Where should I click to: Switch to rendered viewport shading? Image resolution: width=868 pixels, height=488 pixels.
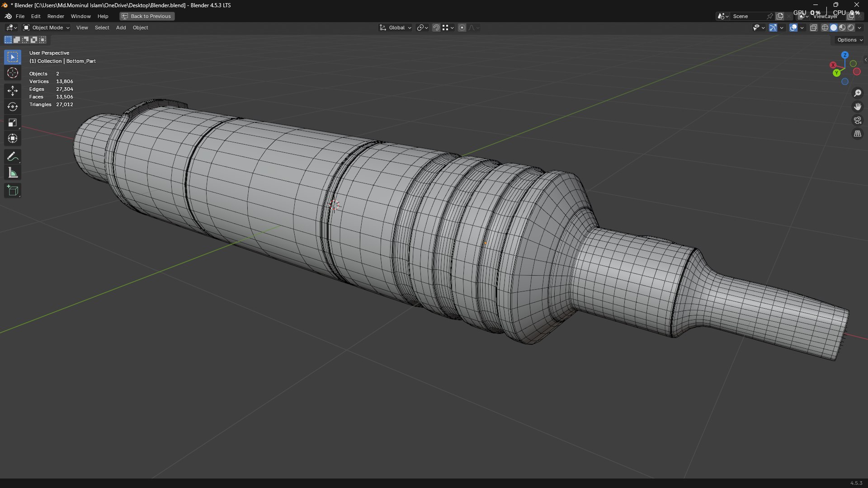click(x=851, y=28)
